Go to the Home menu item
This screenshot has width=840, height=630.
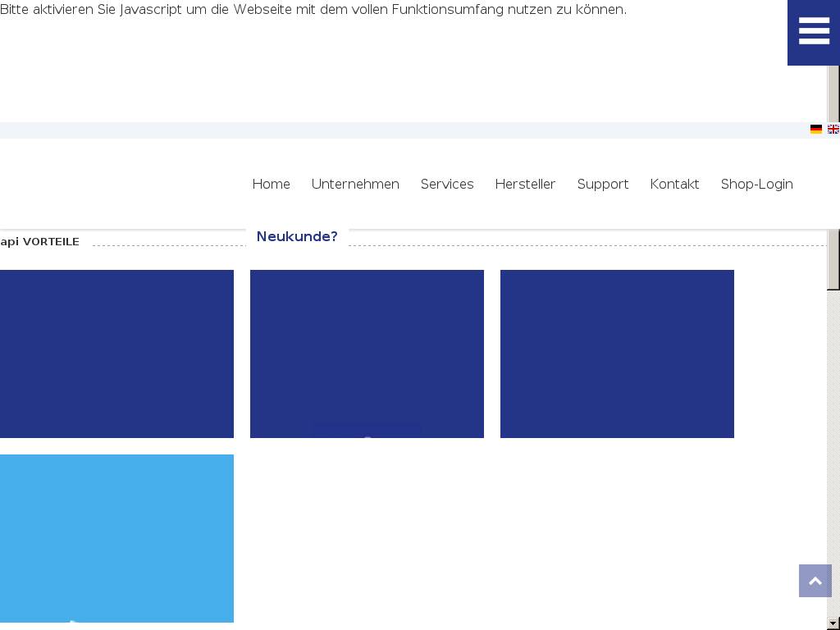tap(271, 184)
